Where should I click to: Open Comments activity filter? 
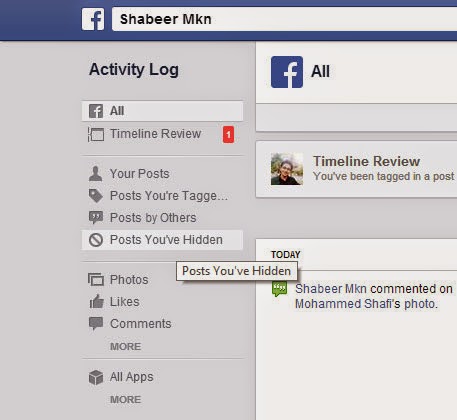[x=141, y=324]
